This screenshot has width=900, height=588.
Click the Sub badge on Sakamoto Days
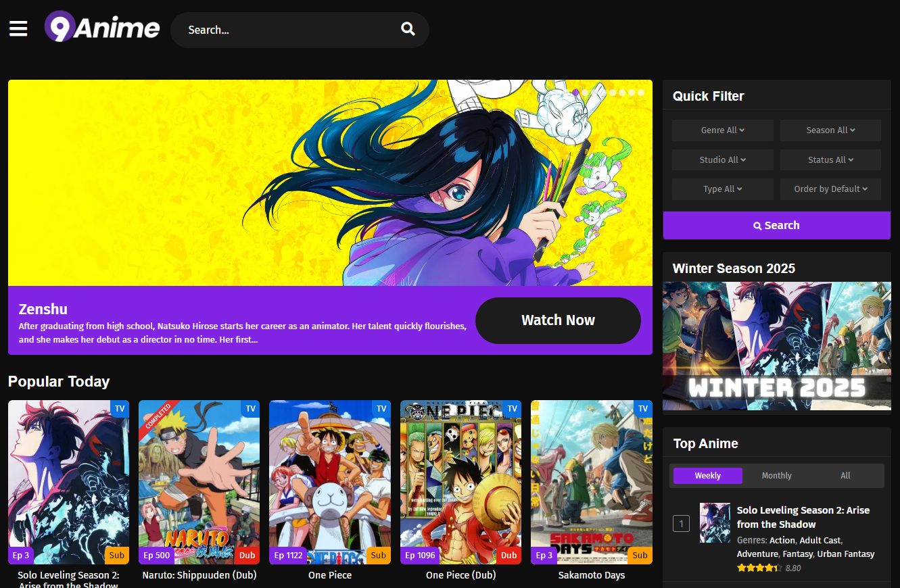(x=640, y=555)
